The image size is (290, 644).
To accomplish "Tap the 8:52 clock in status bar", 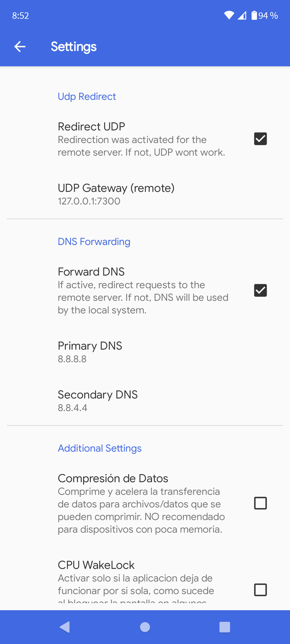I will tap(20, 16).
